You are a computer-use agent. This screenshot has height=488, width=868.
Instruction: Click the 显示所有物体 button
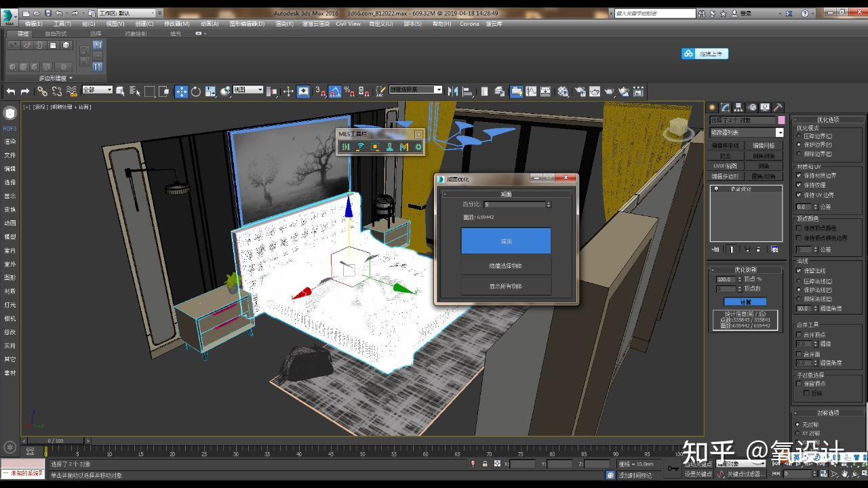click(506, 287)
